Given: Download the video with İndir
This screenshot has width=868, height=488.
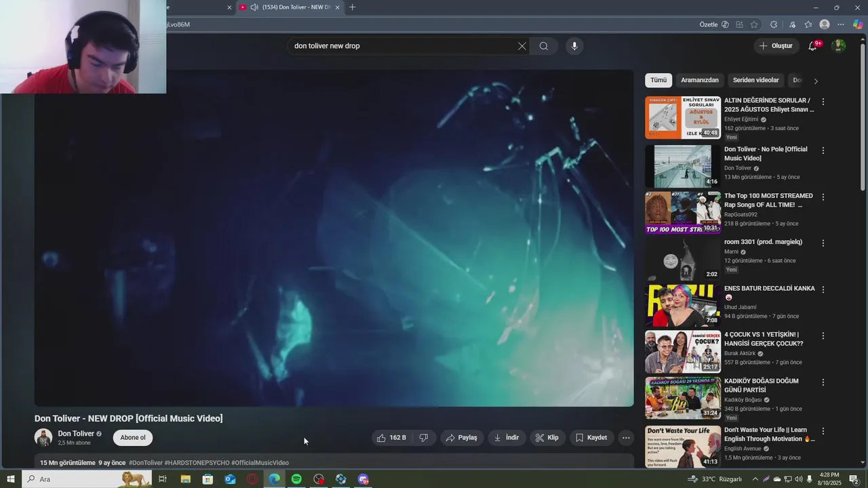Looking at the screenshot, I should coord(506,438).
